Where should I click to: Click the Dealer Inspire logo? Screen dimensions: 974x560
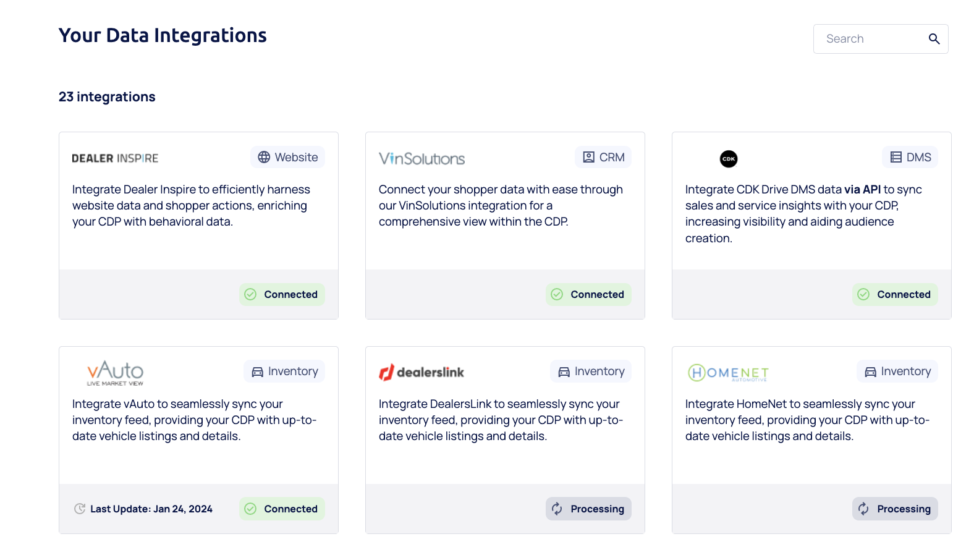(x=115, y=158)
